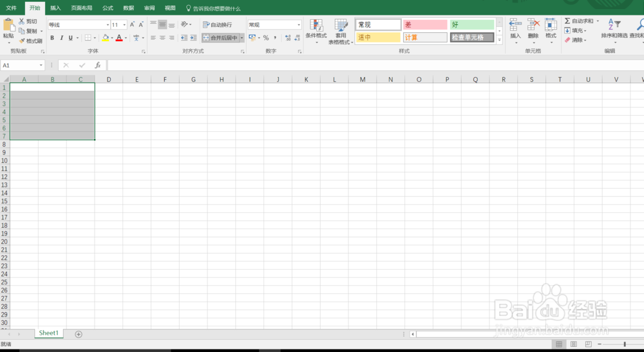Switch to the Page Layout (页面布局) tab
The height and width of the screenshot is (352, 644).
pyautogui.click(x=81, y=8)
